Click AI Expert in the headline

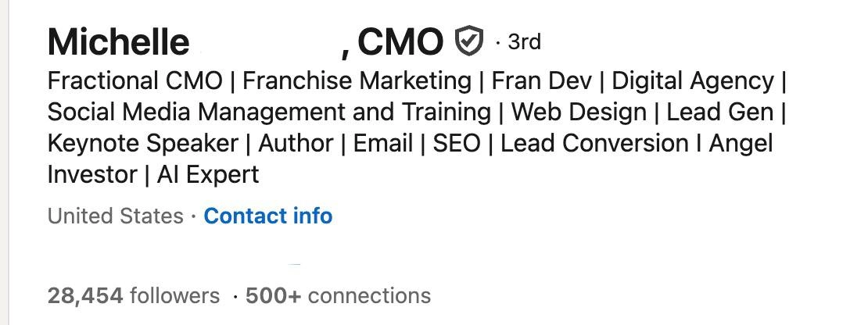click(208, 175)
